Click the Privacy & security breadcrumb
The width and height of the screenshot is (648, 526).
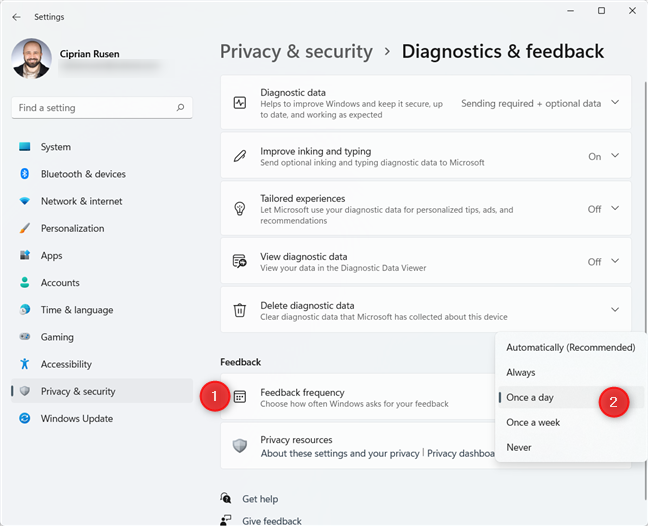click(x=296, y=52)
